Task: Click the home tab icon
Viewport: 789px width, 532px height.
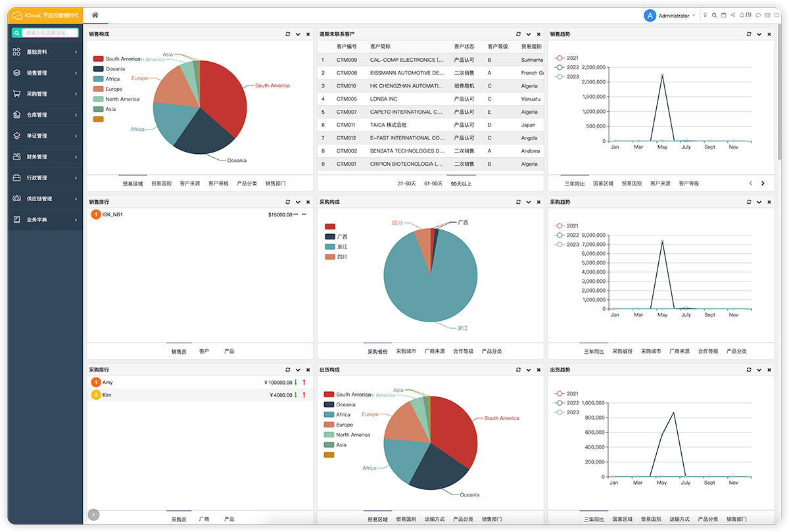Action: pyautogui.click(x=95, y=15)
